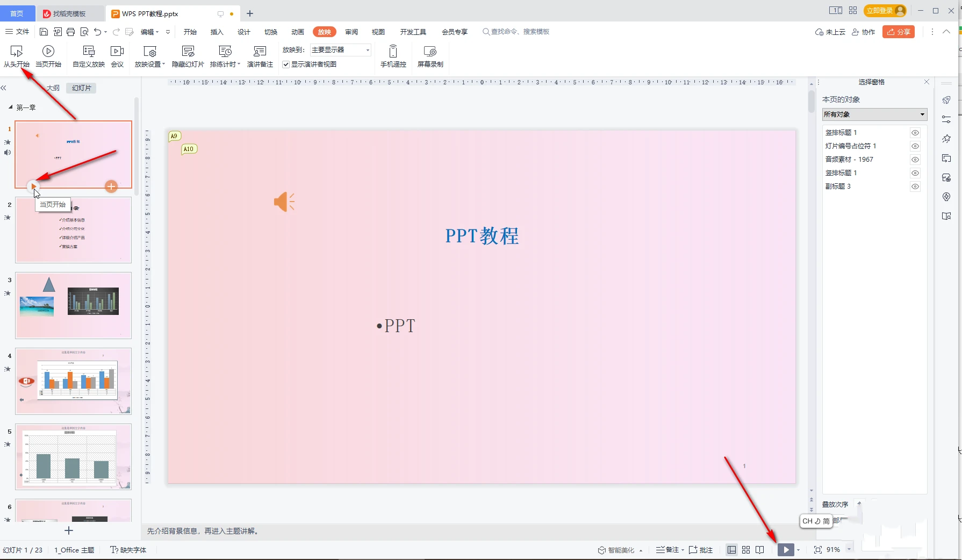Open rehearse timing (排练计时)
Screen dimensions: 962x560
225,56
